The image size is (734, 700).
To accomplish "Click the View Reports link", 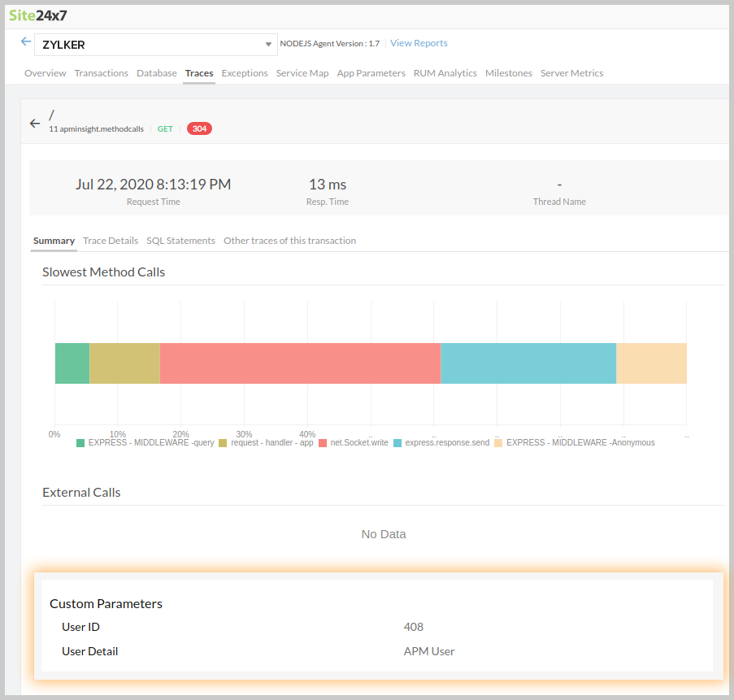I will pyautogui.click(x=419, y=42).
